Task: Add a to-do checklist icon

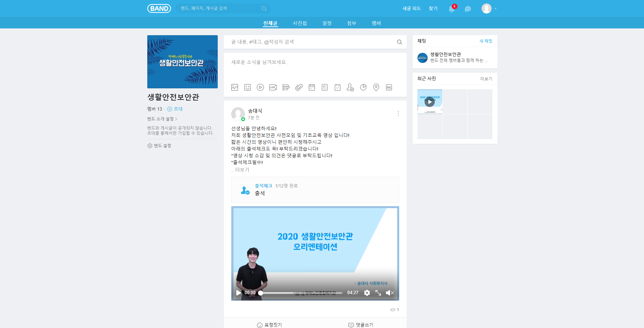Action: coord(325,87)
